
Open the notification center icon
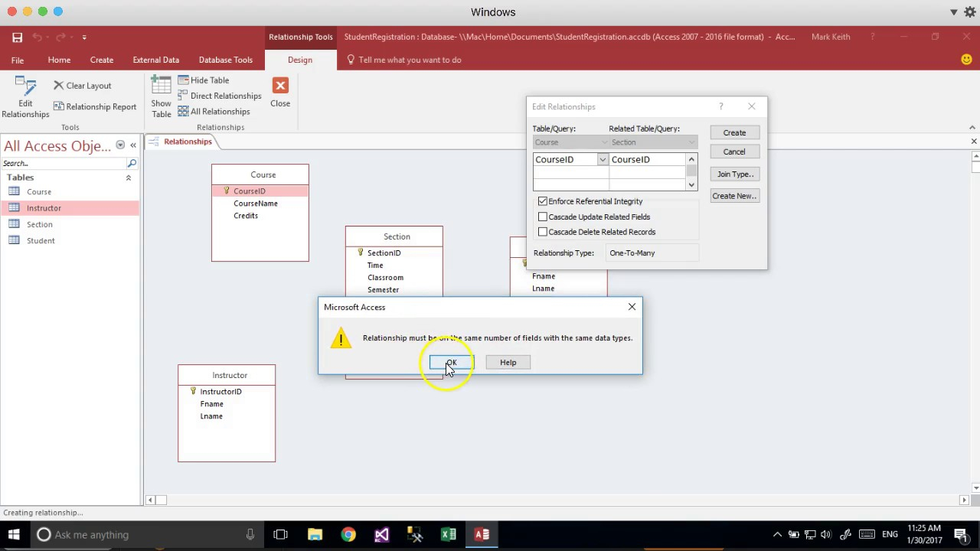(961, 535)
